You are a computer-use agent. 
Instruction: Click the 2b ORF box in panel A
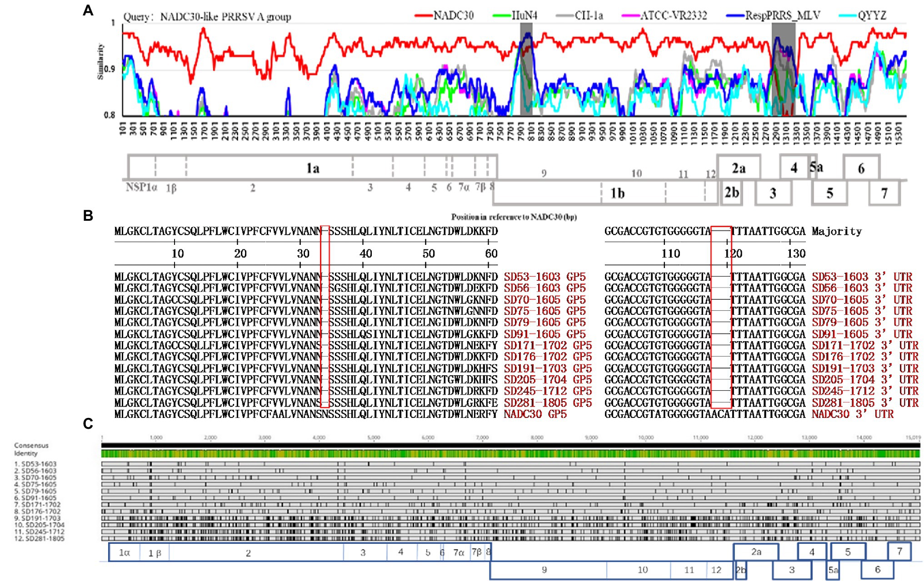click(732, 193)
